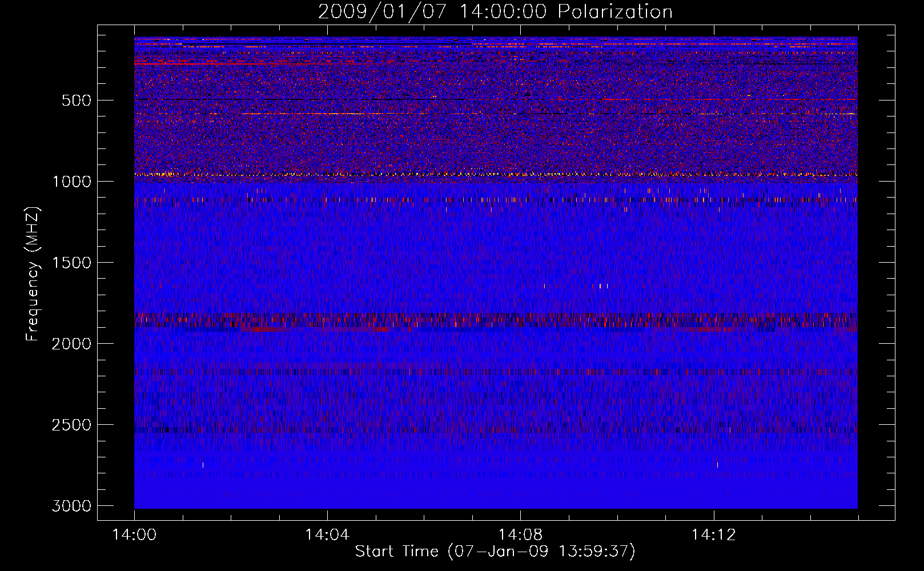
Task: Click the '1500' frequency tick label
Action: 71,263
